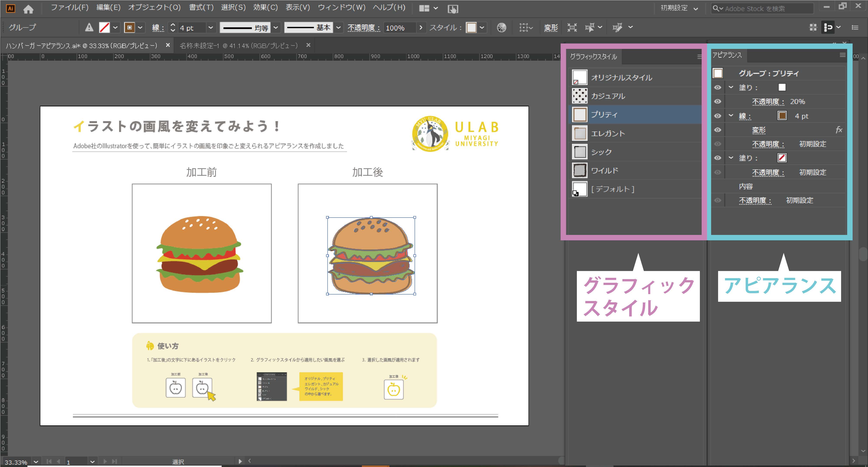Viewport: 868px width, 467px height.
Task: Click the Isolate Selected Object icon
Action: [572, 28]
